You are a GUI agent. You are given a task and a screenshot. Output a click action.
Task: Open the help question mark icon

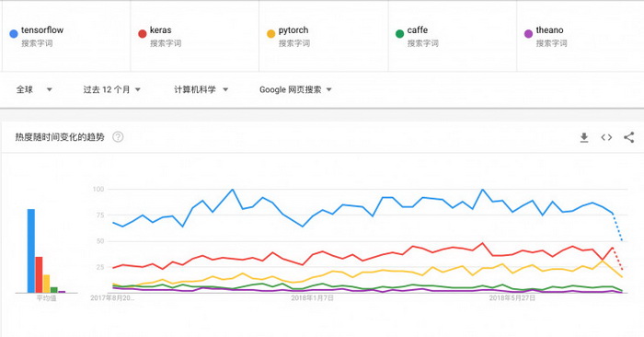118,137
